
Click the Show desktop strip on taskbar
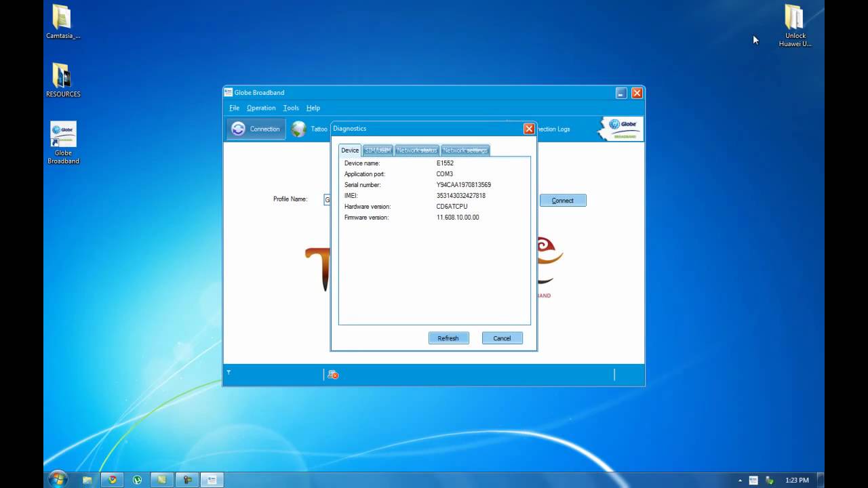[x=821, y=480]
